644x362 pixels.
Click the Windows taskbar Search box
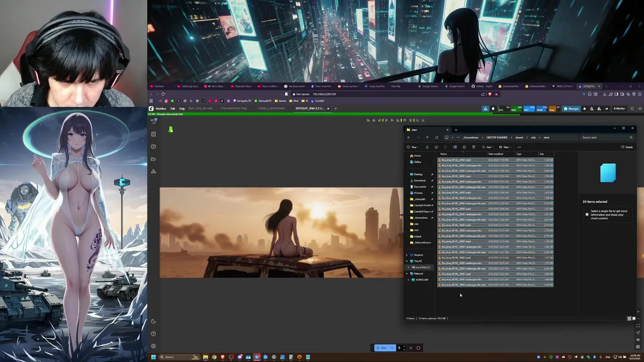click(179, 357)
